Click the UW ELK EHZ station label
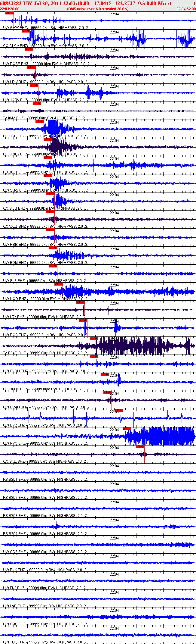The height and width of the screenshot is (644, 196). [14, 570]
